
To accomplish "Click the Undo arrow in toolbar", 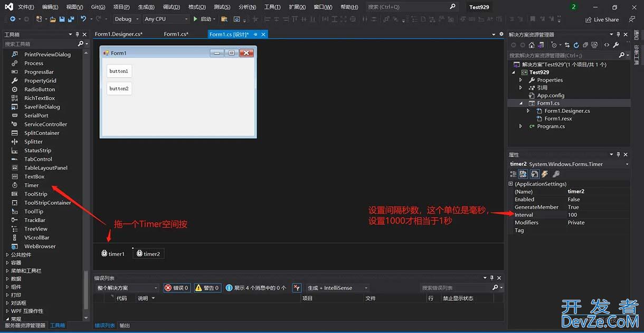I will point(83,18).
